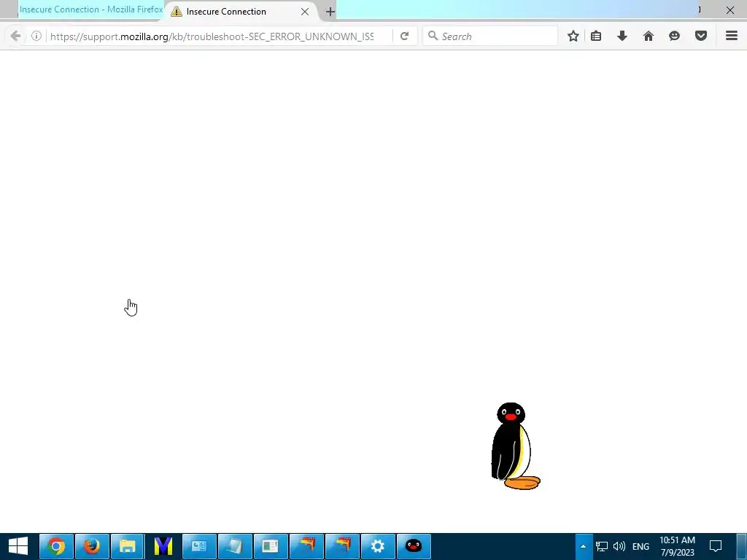
Task: Open site information icon in address bar
Action: click(x=36, y=36)
